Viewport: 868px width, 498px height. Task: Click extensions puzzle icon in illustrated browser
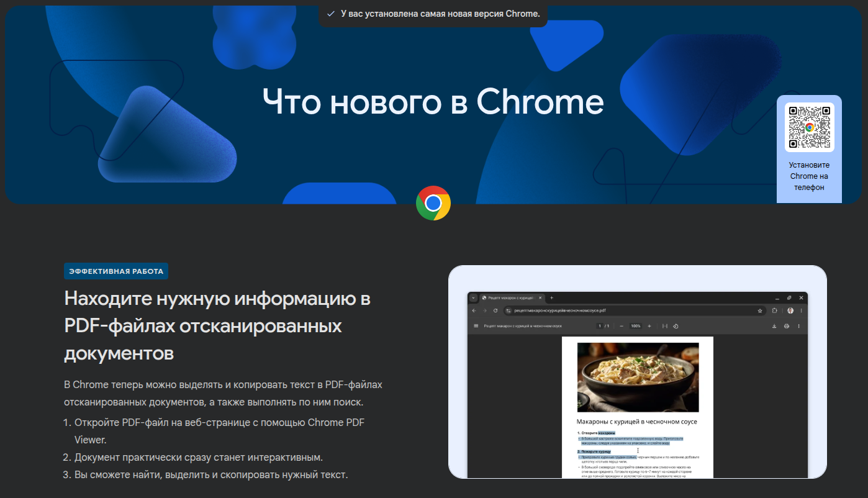tap(775, 310)
